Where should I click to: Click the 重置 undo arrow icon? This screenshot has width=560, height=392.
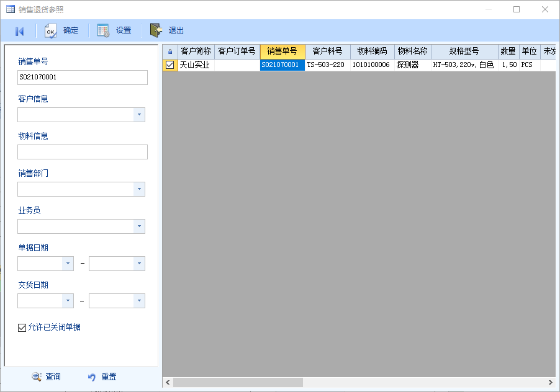[92, 377]
